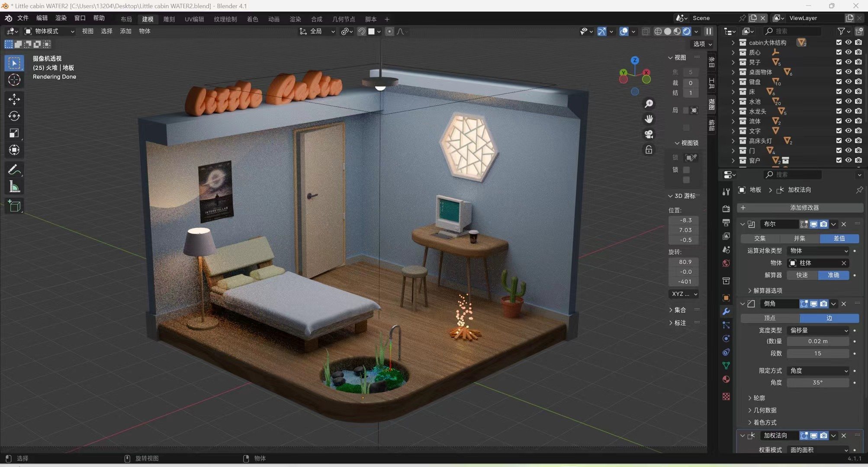This screenshot has height=467, width=868.
Task: Open the 宽度类型 偏移量 dropdown
Action: click(x=818, y=330)
